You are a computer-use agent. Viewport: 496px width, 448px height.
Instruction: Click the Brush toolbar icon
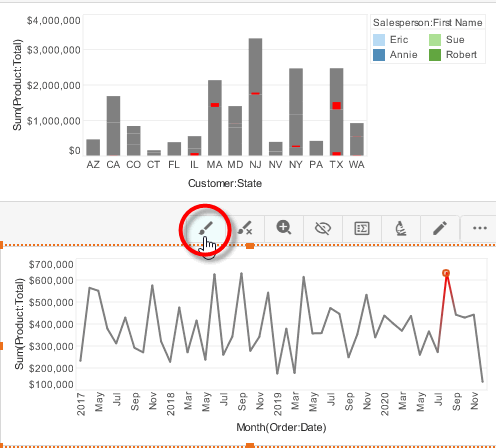point(206,228)
